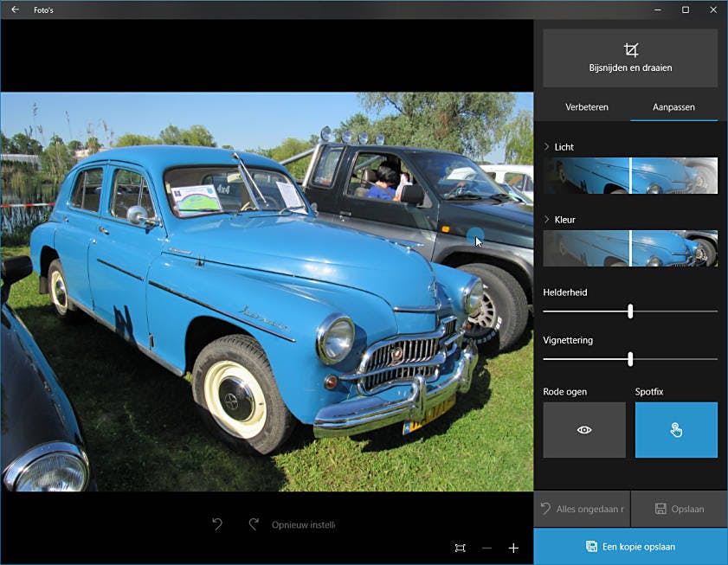Maximize the Foto's window
728x565 pixels.
(686, 10)
